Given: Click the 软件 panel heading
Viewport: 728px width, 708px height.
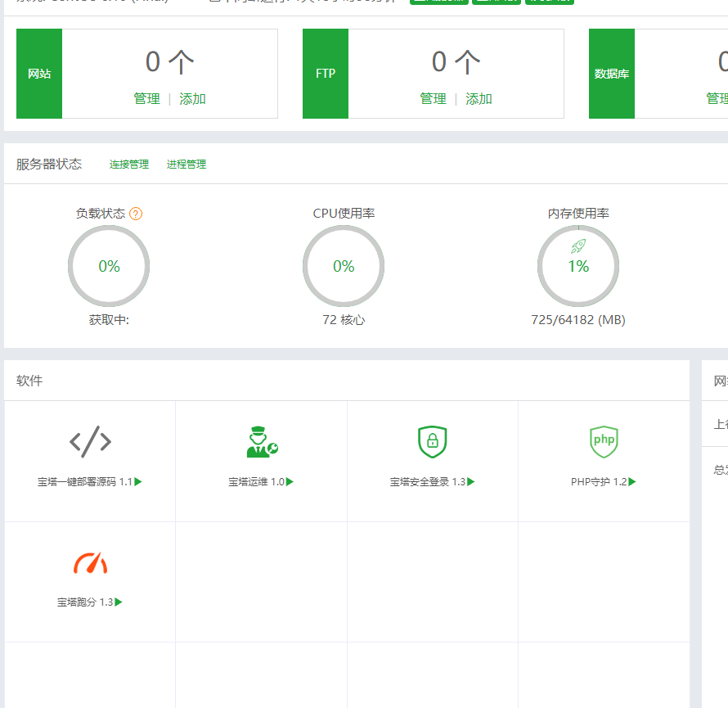Looking at the screenshot, I should [x=29, y=381].
